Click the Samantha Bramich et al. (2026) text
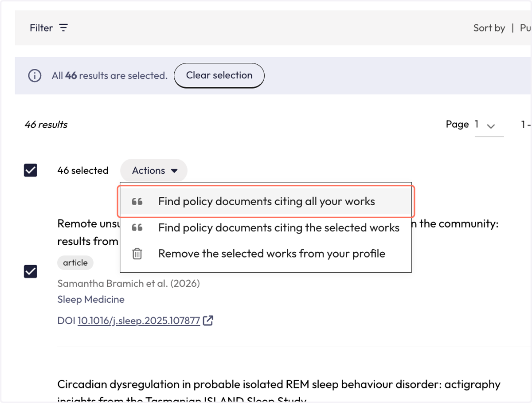Image resolution: width=532 pixels, height=403 pixels. tap(129, 284)
